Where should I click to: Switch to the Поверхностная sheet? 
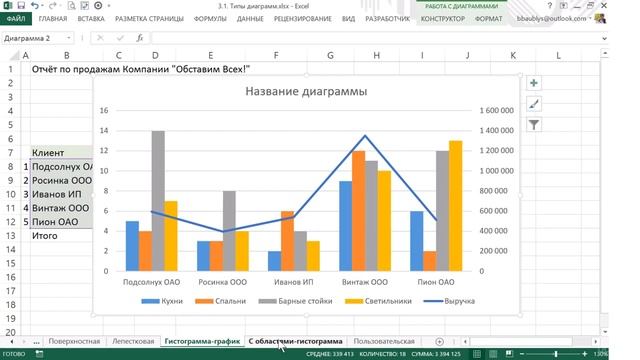74,341
